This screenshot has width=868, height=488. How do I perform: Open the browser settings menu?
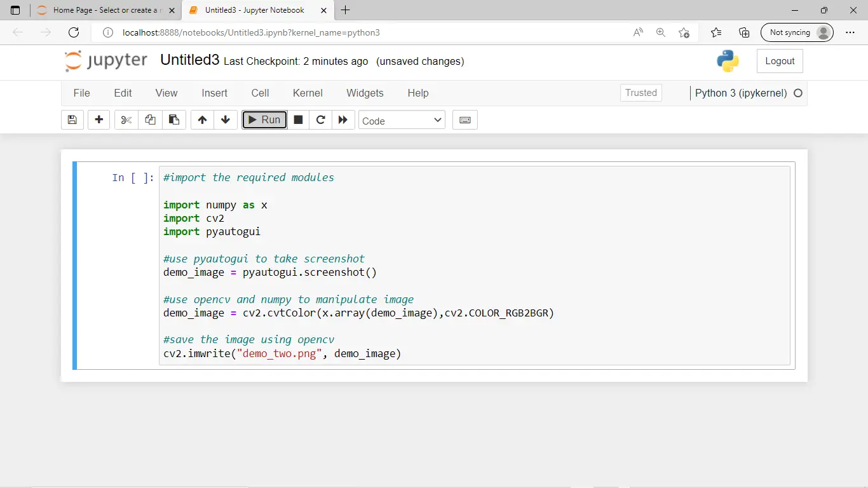point(850,32)
